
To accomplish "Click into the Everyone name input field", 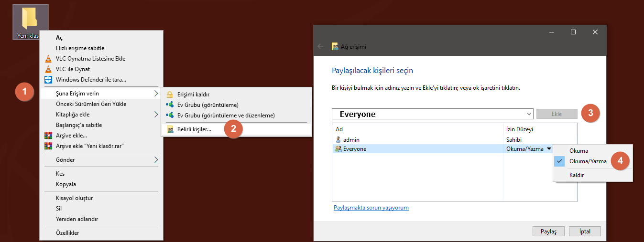I will tap(428, 114).
